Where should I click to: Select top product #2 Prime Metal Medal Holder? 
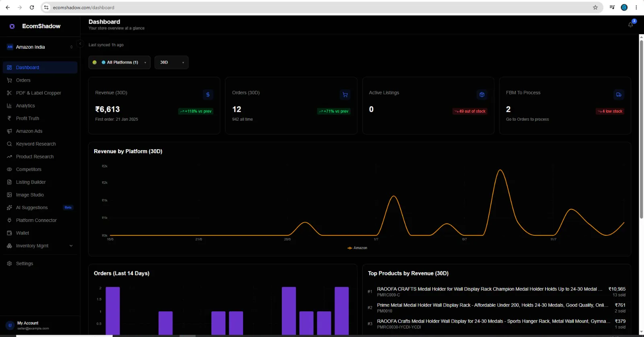(496, 308)
